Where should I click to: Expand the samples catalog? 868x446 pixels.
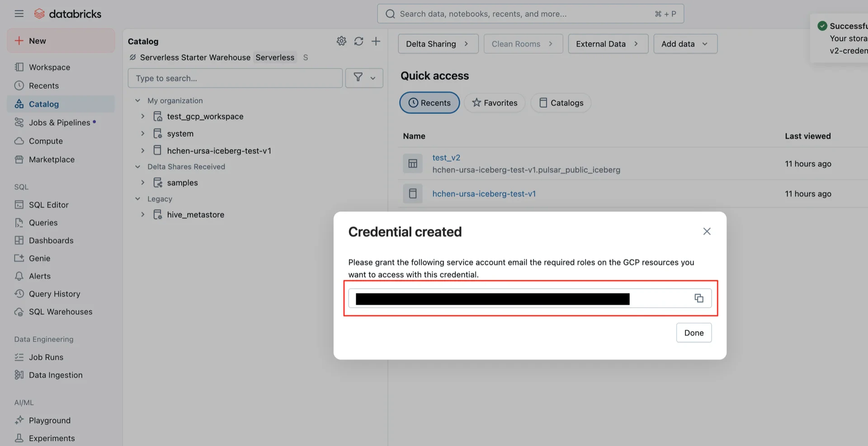coord(143,183)
